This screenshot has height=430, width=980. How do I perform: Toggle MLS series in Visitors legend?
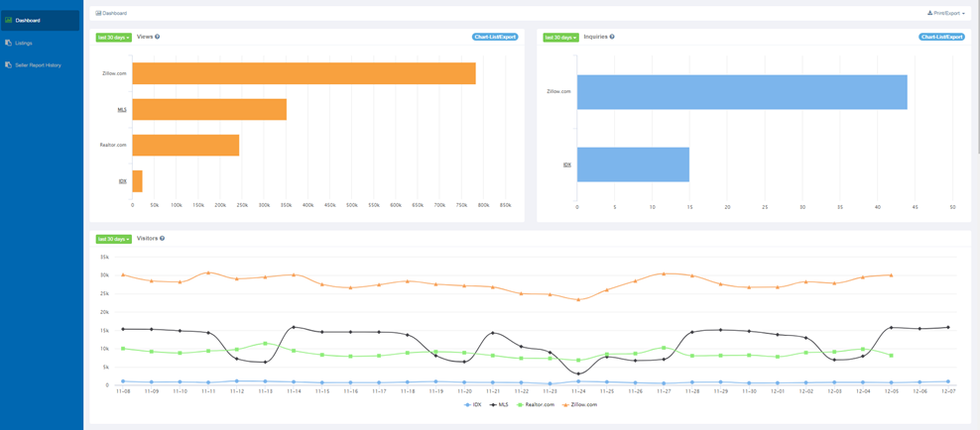(x=497, y=405)
